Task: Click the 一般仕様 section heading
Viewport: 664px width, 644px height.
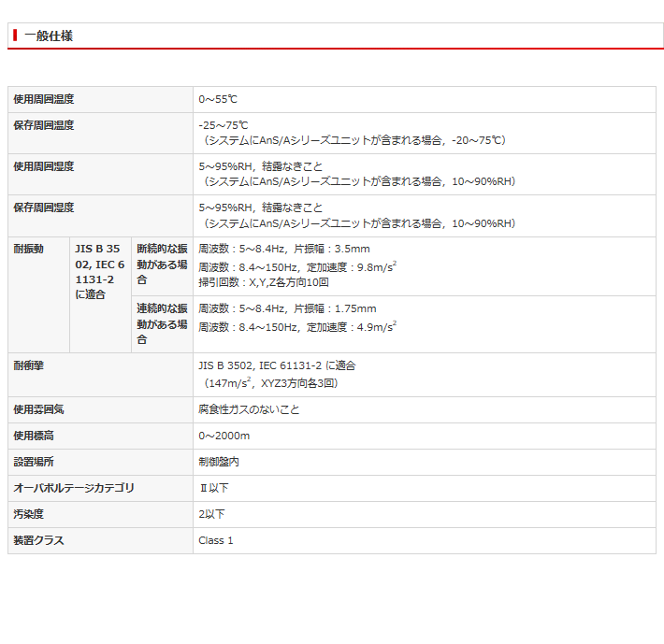Action: [x=49, y=36]
